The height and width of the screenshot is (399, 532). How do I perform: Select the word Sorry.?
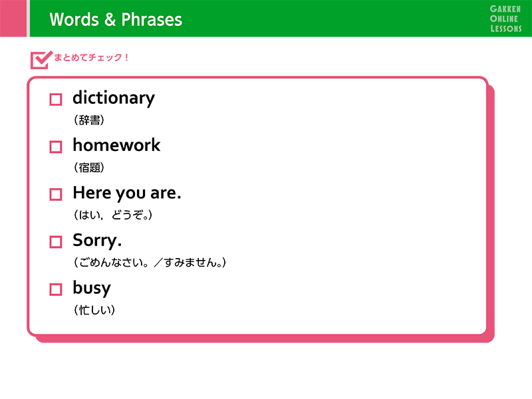(97, 241)
